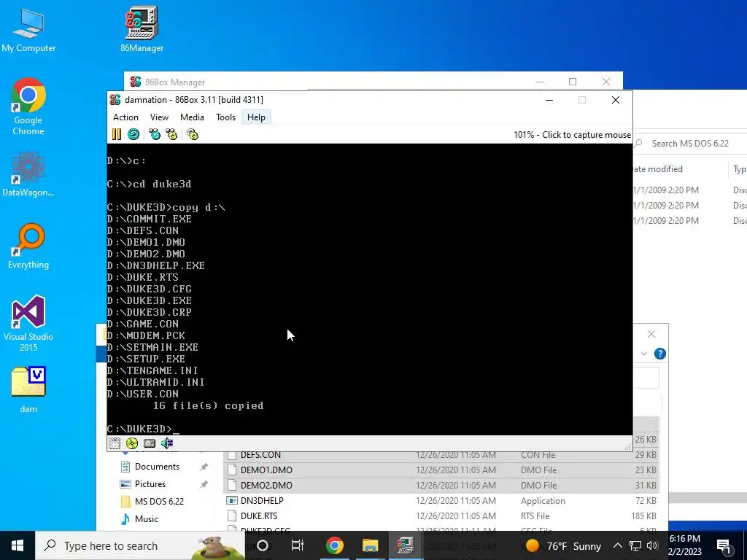The width and height of the screenshot is (747, 560).
Task: Select the Google Chrome desktop shortcut
Action: [x=28, y=106]
